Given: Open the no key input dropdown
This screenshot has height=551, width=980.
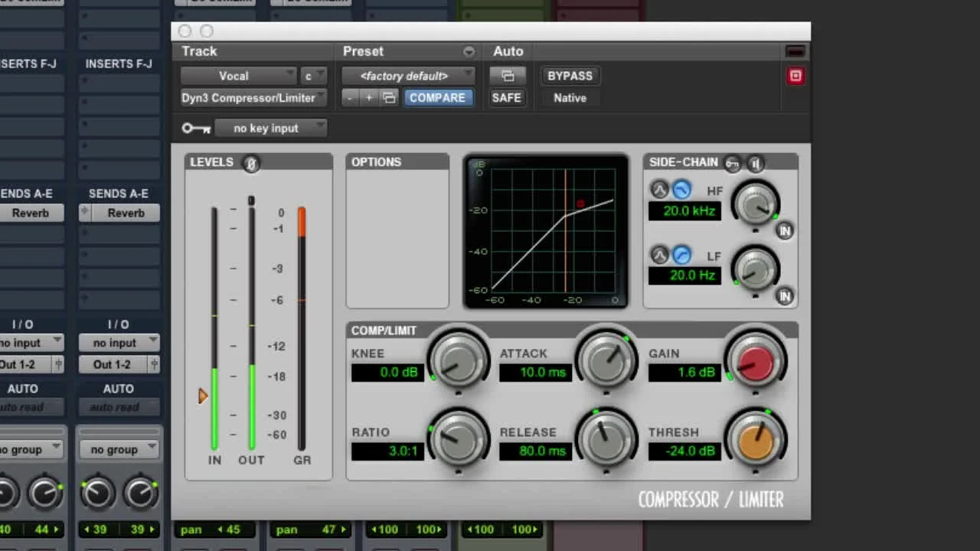Looking at the screenshot, I should (x=272, y=128).
